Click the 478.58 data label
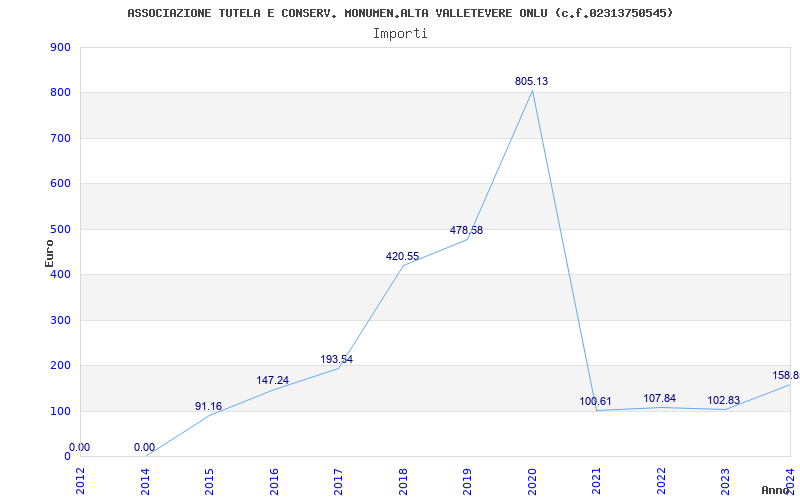Viewport: 800px width, 500px height. pyautogui.click(x=466, y=230)
